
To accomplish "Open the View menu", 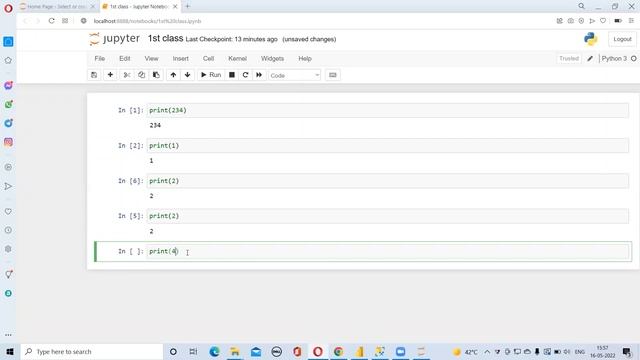I will pos(151,59).
